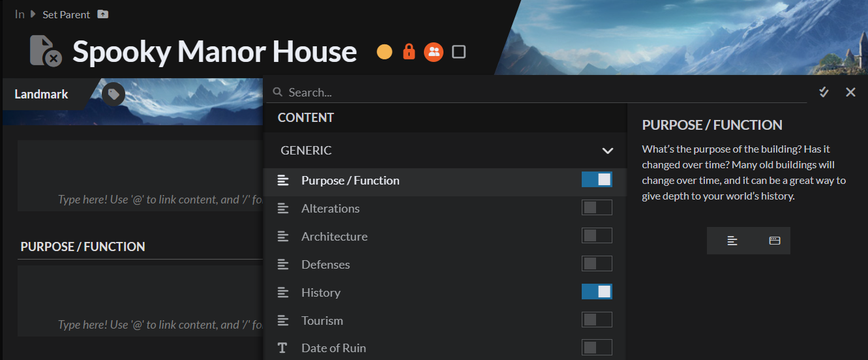Screen dimensions: 868x360
Task: Click the paragraph icon beside Architecture
Action: [282, 237]
